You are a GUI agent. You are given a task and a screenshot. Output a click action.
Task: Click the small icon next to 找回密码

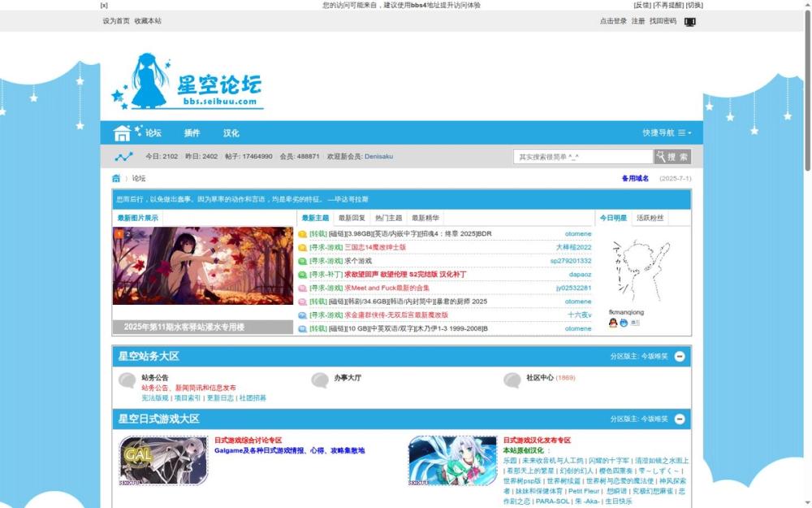(x=689, y=20)
